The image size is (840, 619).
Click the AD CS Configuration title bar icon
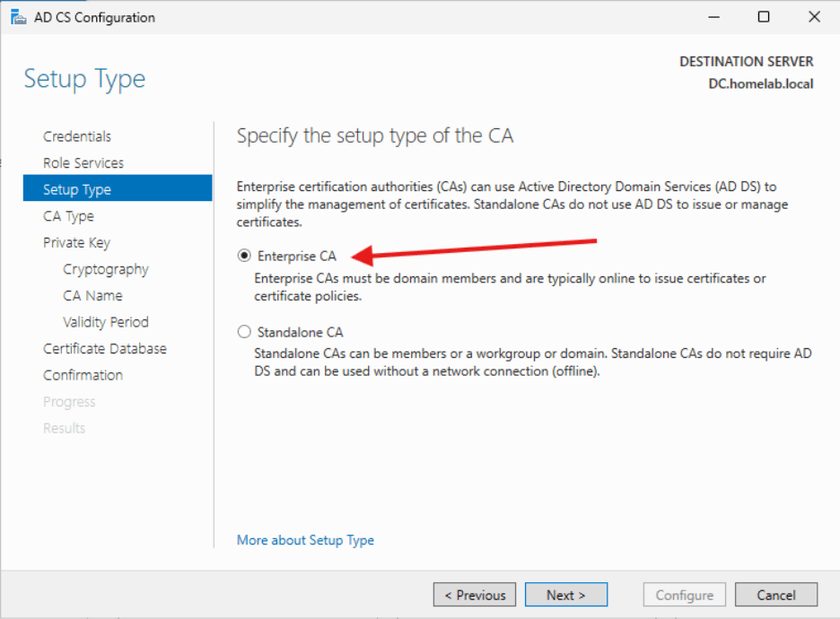tap(19, 16)
